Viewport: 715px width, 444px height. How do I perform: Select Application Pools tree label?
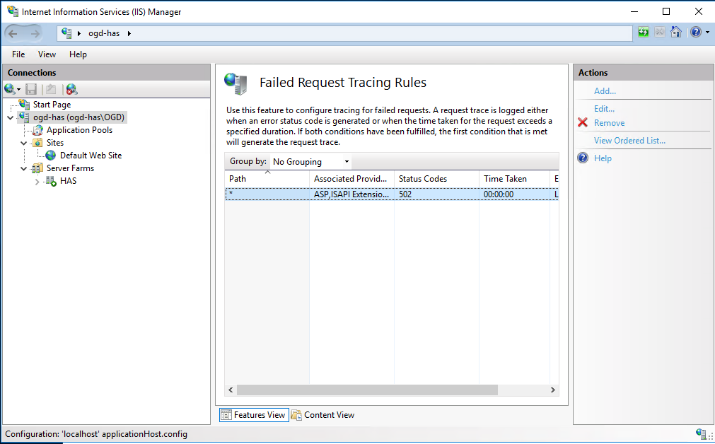79,130
